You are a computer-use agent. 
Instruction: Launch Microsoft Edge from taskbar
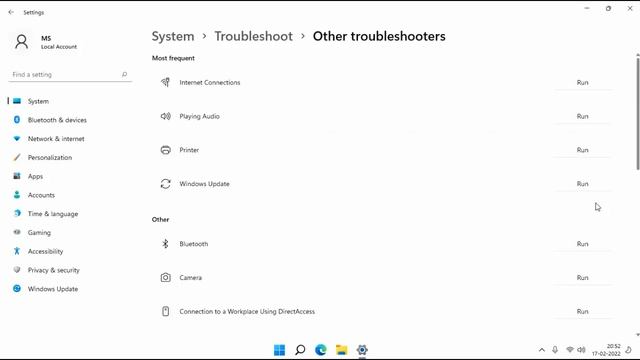click(321, 350)
